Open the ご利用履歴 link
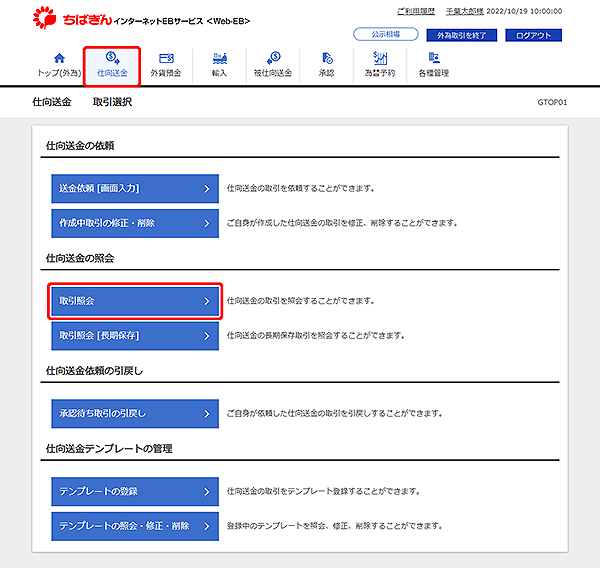The image size is (600, 568). (x=416, y=11)
